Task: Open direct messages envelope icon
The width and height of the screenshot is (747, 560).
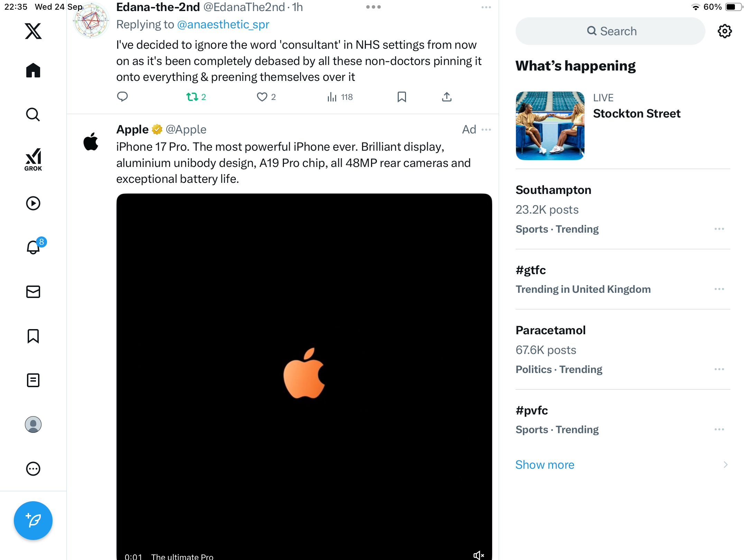Action: 33,292
